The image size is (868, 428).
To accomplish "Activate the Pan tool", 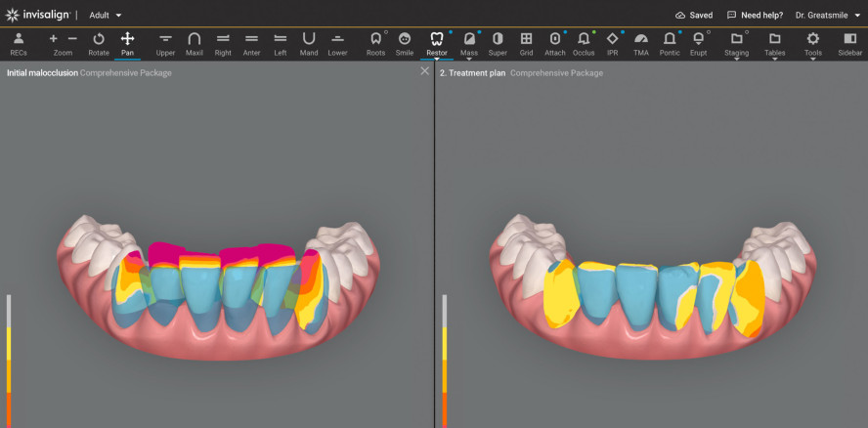I will point(127,43).
